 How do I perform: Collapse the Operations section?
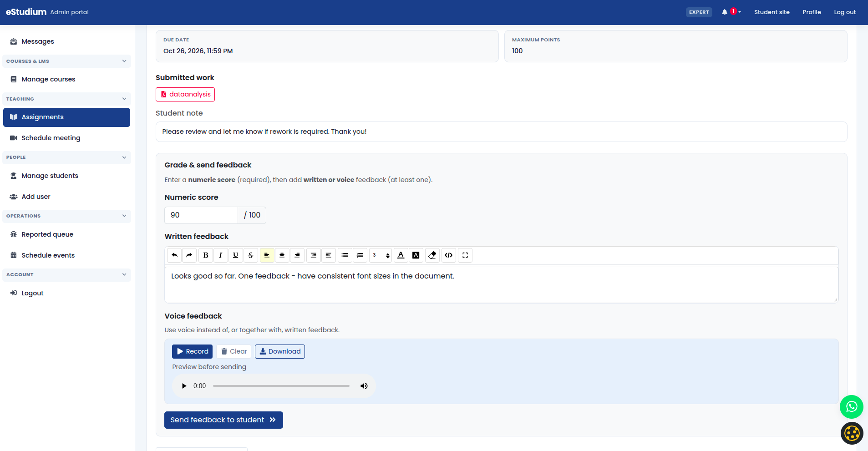point(66,216)
